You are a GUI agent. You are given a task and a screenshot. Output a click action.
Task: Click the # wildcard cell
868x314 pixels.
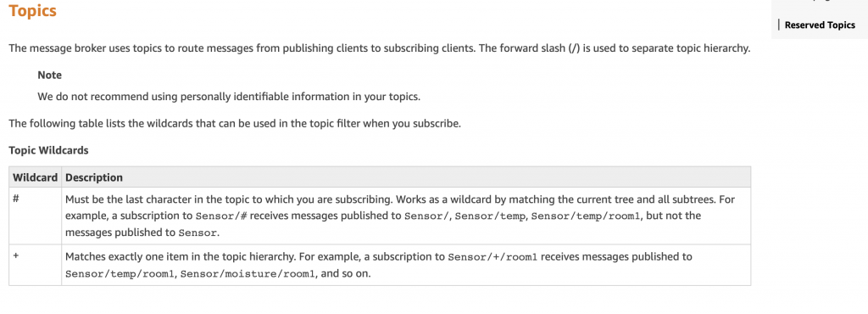click(x=35, y=216)
